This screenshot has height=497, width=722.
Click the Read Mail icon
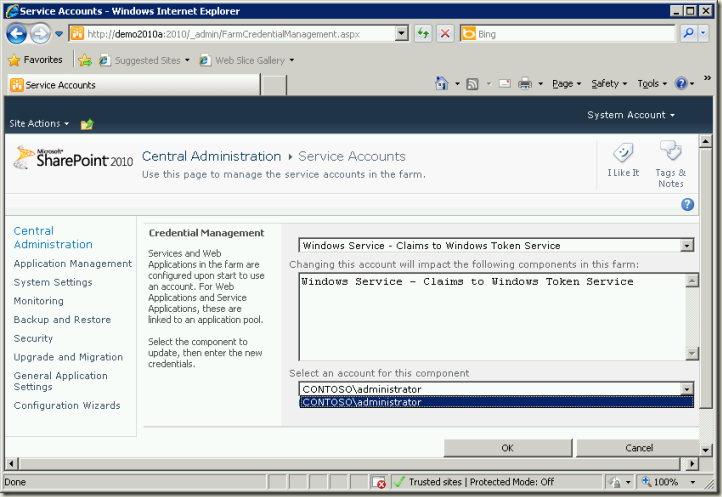tap(505, 83)
